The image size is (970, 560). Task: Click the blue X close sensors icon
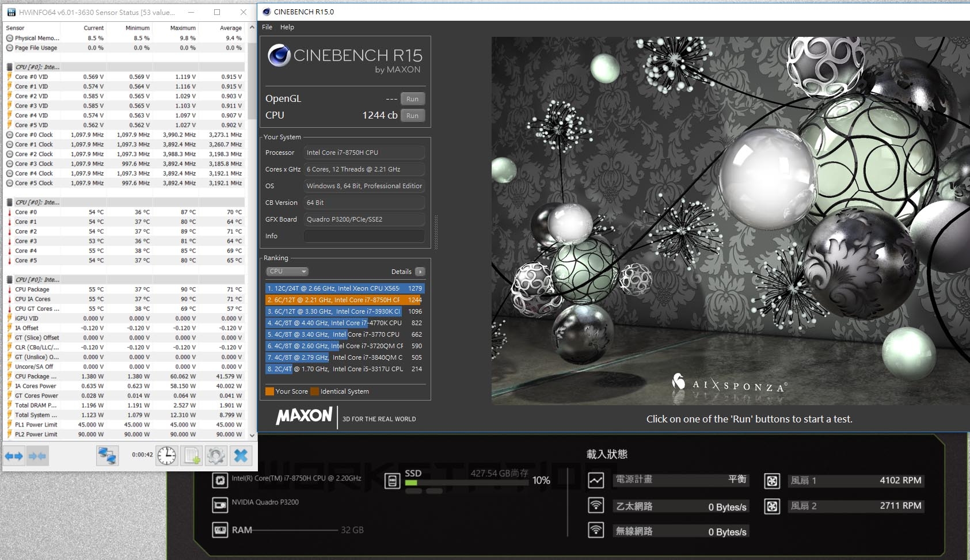241,456
